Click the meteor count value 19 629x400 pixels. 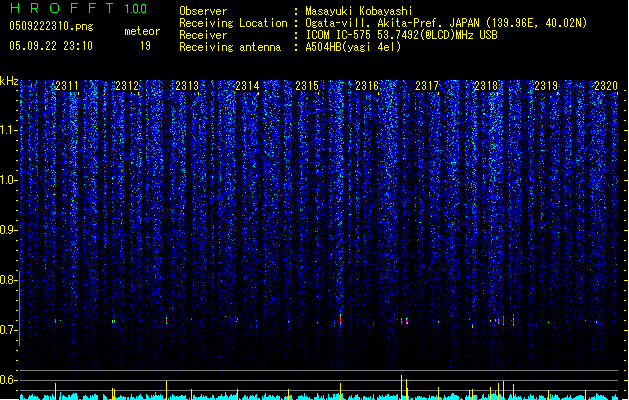[x=145, y=46]
